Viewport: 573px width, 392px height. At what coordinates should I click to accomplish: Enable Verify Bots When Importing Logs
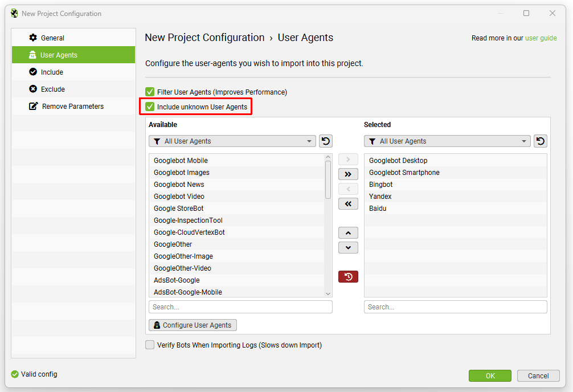tap(150, 345)
